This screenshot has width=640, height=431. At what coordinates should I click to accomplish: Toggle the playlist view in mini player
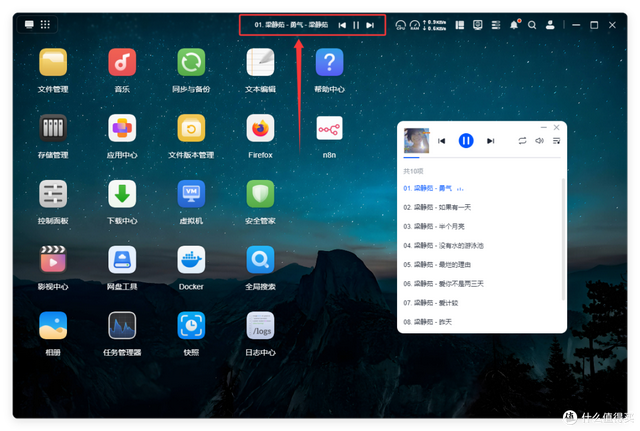click(556, 141)
